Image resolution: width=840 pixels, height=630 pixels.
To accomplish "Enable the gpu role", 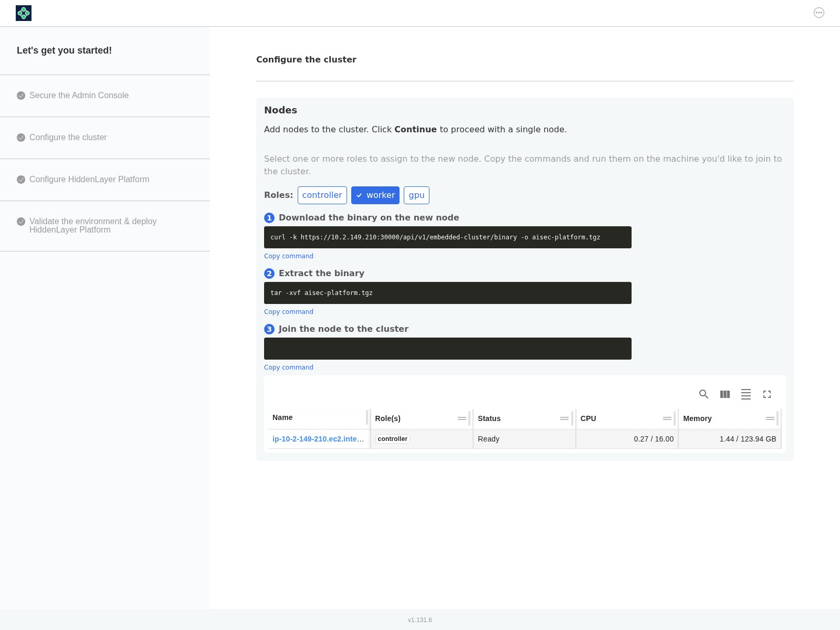I will pyautogui.click(x=416, y=195).
